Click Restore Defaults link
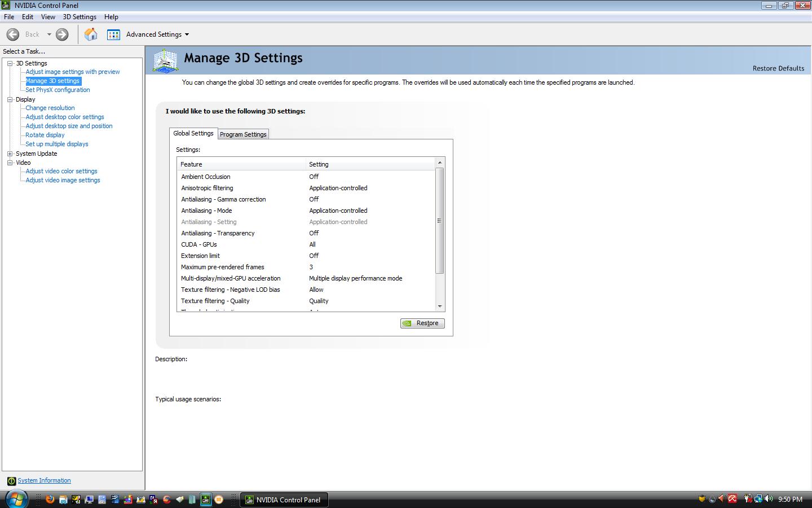This screenshot has height=508, width=812. pyautogui.click(x=778, y=68)
